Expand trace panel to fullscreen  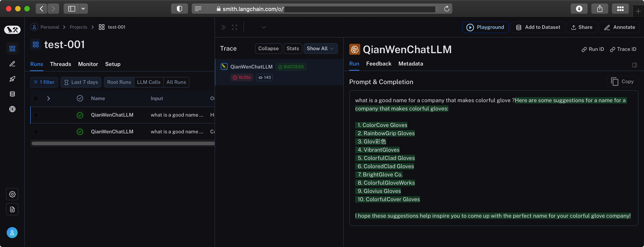point(234,27)
